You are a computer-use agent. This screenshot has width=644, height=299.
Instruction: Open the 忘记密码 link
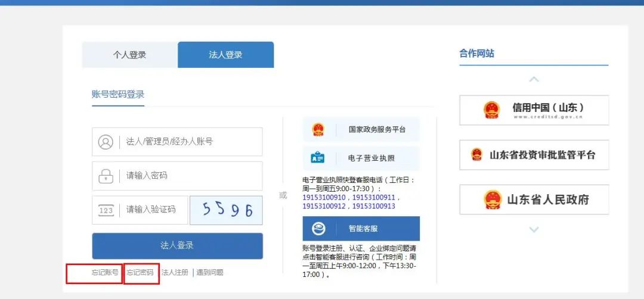[140, 272]
